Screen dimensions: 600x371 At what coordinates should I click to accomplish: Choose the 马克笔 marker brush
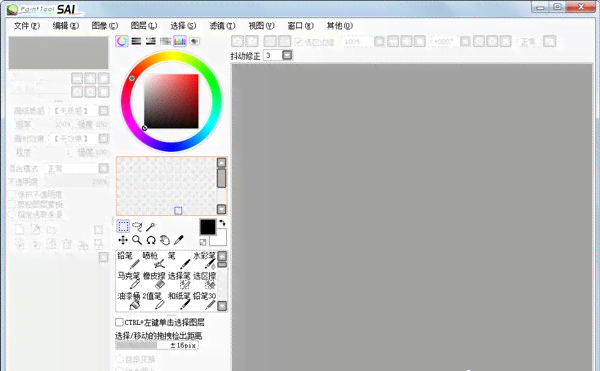click(x=128, y=280)
